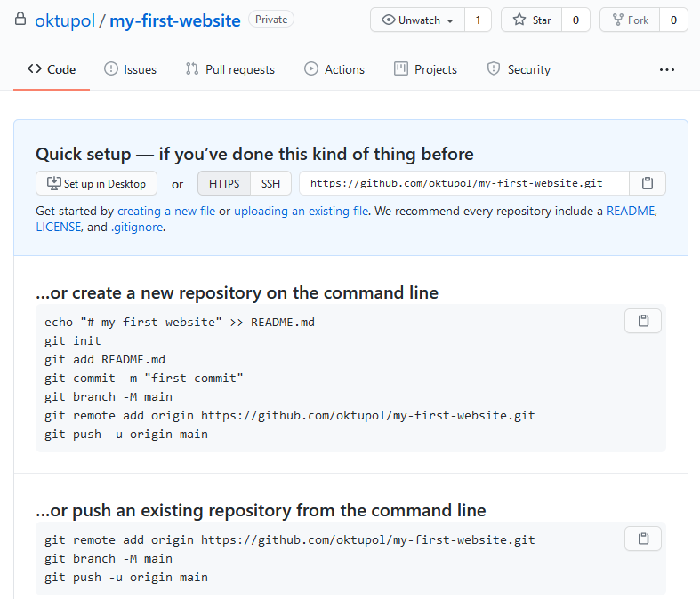700x599 pixels.
Task: Switch to the Projects tab
Action: click(425, 69)
